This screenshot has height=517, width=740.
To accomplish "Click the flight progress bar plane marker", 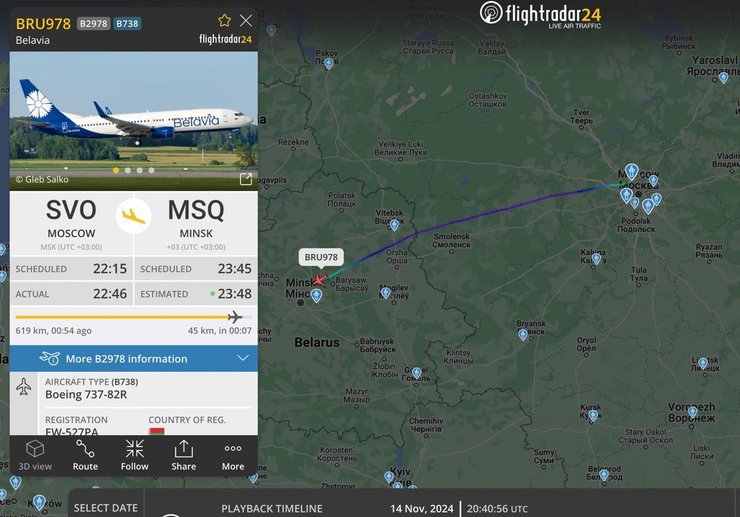I will click(235, 317).
